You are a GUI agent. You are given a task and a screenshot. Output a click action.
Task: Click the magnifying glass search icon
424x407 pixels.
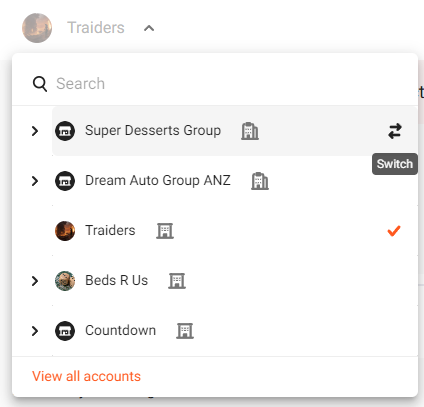coord(40,84)
